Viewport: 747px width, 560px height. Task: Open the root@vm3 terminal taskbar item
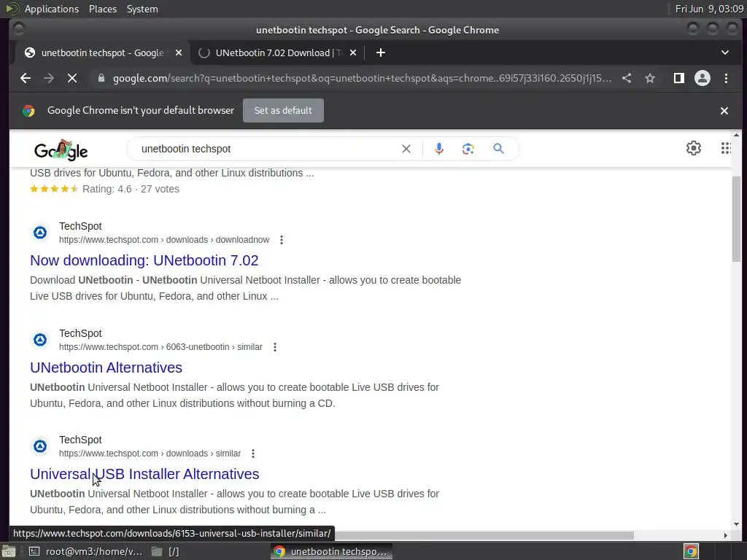tap(86, 551)
